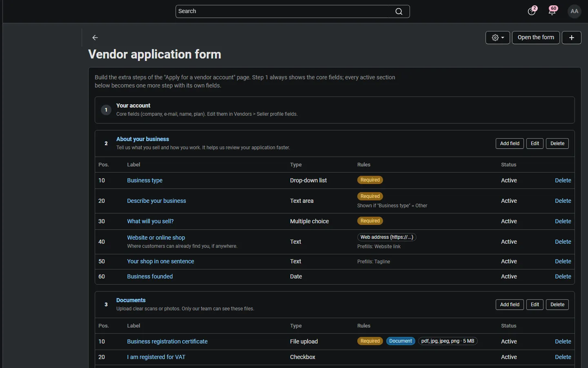Add field to the Documents section

click(510, 305)
